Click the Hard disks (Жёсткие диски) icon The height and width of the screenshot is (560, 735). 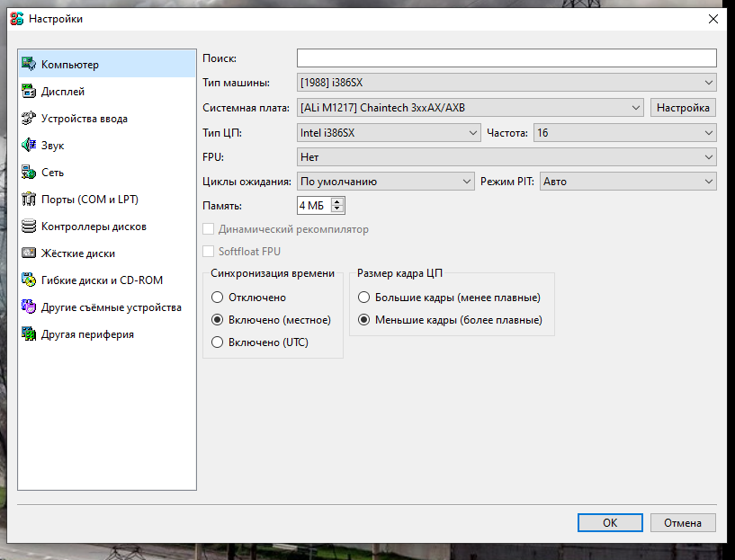[x=28, y=253]
